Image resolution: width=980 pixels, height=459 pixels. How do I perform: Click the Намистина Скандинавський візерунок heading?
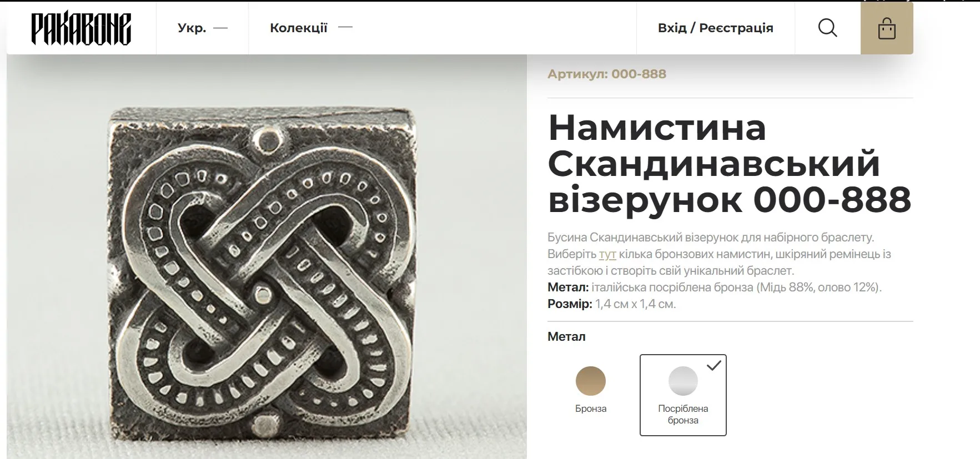(x=729, y=164)
